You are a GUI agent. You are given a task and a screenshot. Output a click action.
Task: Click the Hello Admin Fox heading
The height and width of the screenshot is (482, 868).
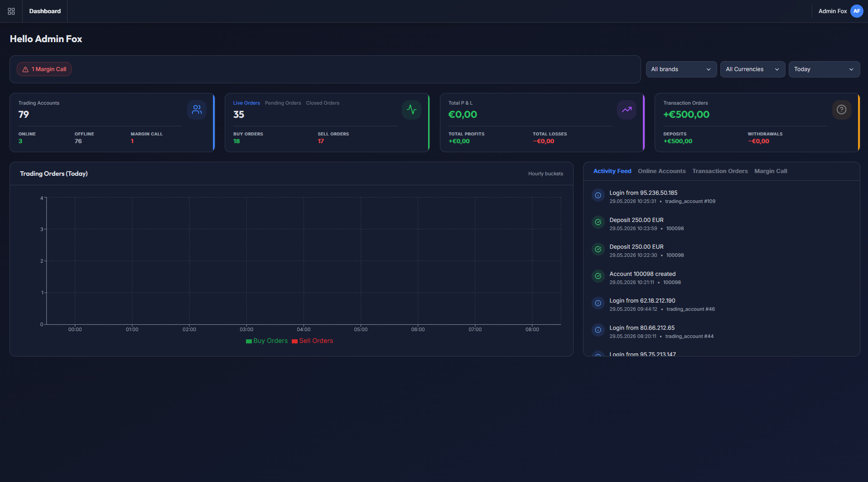[46, 39]
